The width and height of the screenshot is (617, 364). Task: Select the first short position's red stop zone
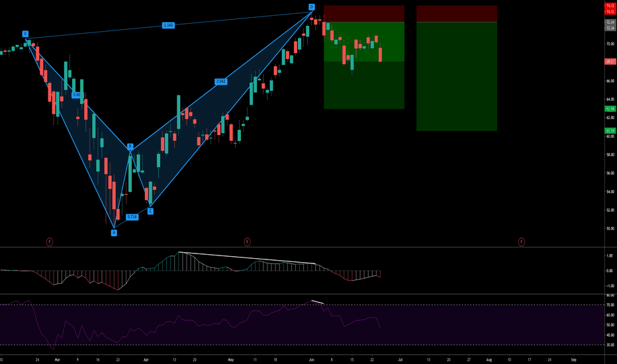pos(364,14)
